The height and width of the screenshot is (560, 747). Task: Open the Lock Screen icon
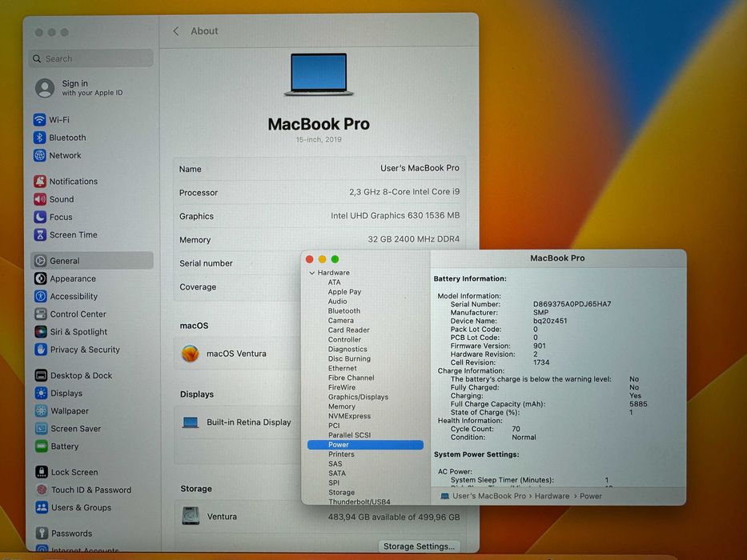pyautogui.click(x=42, y=472)
